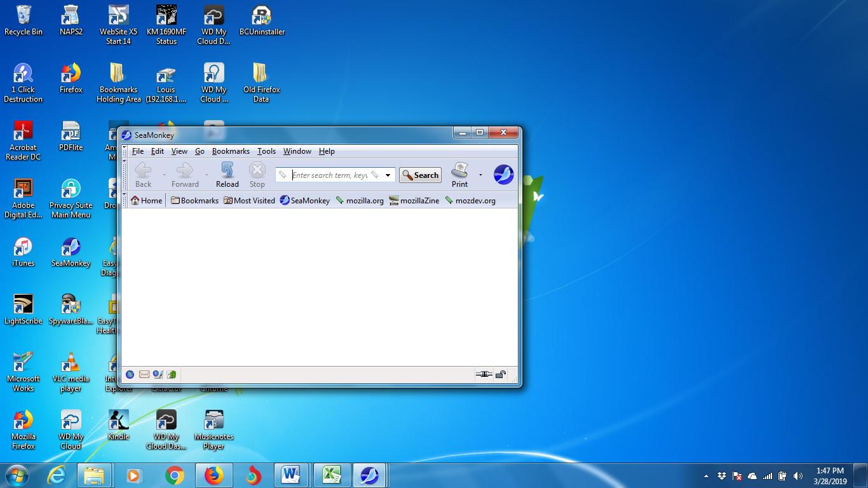
Task: Open the Forward history dropdown arrow
Action: point(207,175)
